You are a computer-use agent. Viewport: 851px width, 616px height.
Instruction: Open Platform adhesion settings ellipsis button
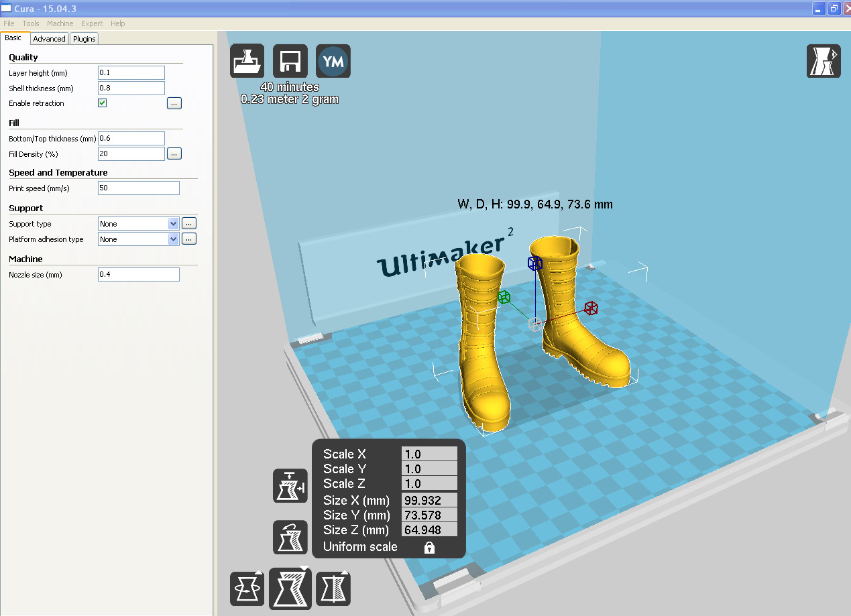click(189, 239)
